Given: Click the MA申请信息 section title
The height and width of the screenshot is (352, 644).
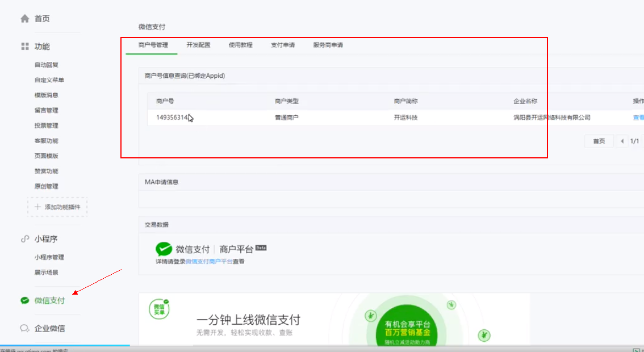Looking at the screenshot, I should coord(161,182).
